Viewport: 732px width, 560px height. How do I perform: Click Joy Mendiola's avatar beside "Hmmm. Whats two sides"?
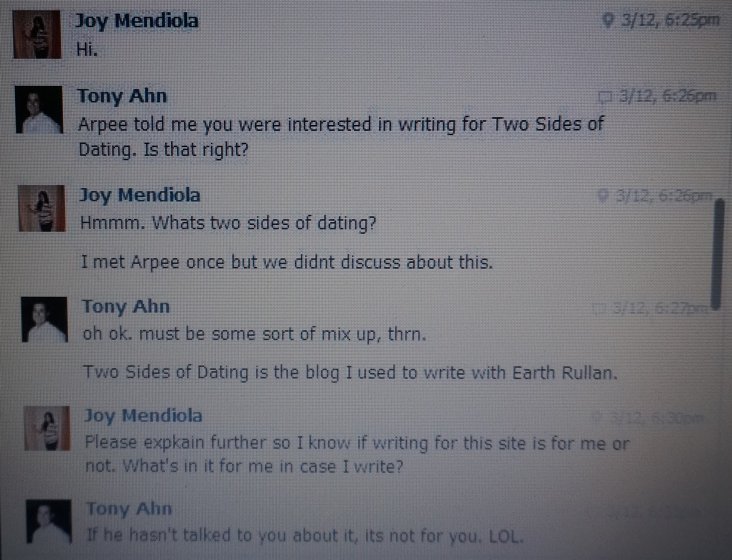pos(41,208)
